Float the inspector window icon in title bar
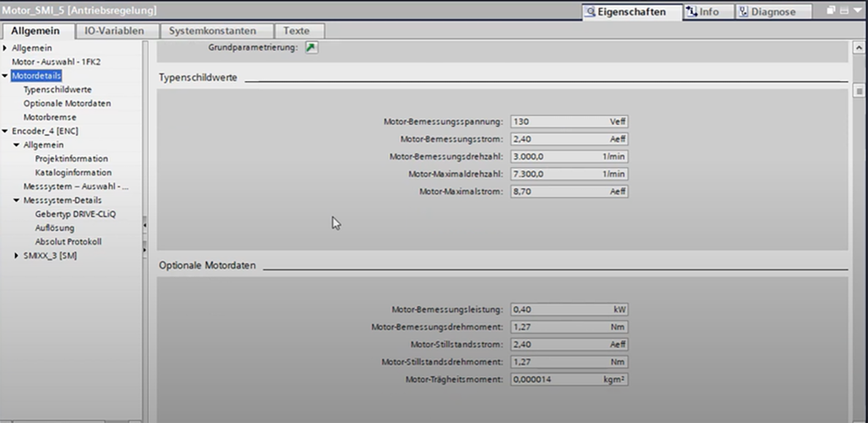Screen dimensions: 868x423 point(831,10)
